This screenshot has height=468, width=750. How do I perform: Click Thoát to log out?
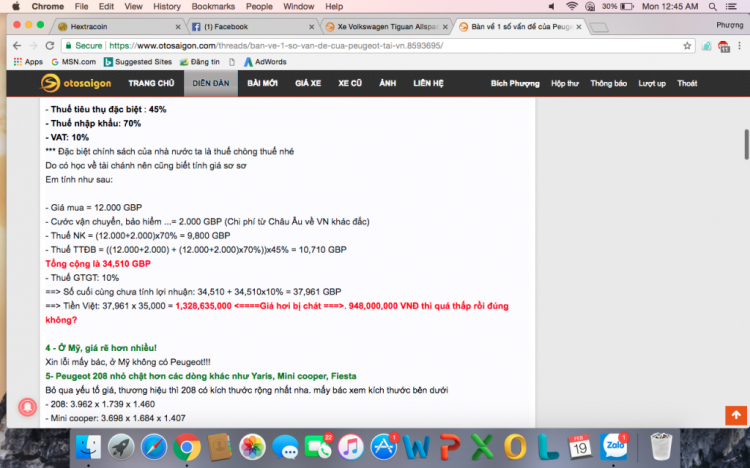point(687,83)
